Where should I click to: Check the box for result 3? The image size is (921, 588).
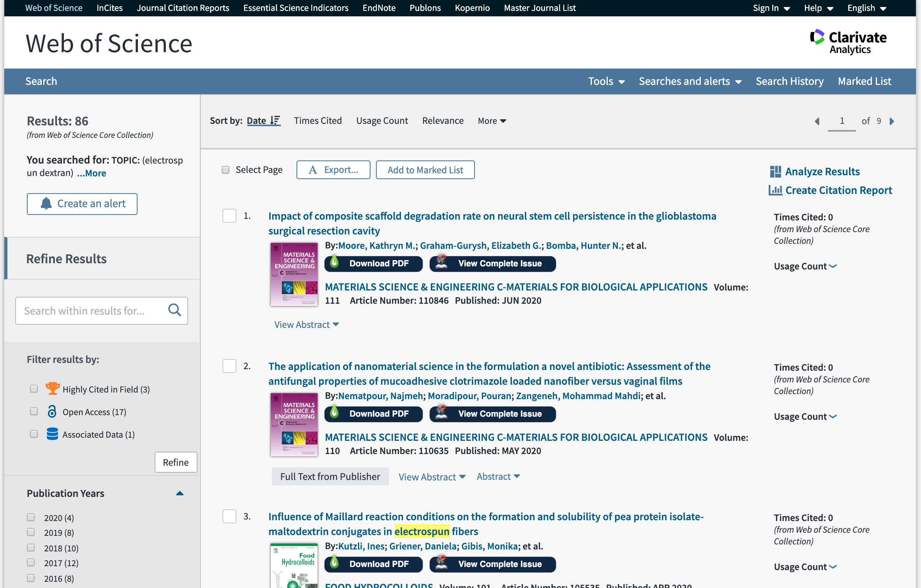[229, 516]
